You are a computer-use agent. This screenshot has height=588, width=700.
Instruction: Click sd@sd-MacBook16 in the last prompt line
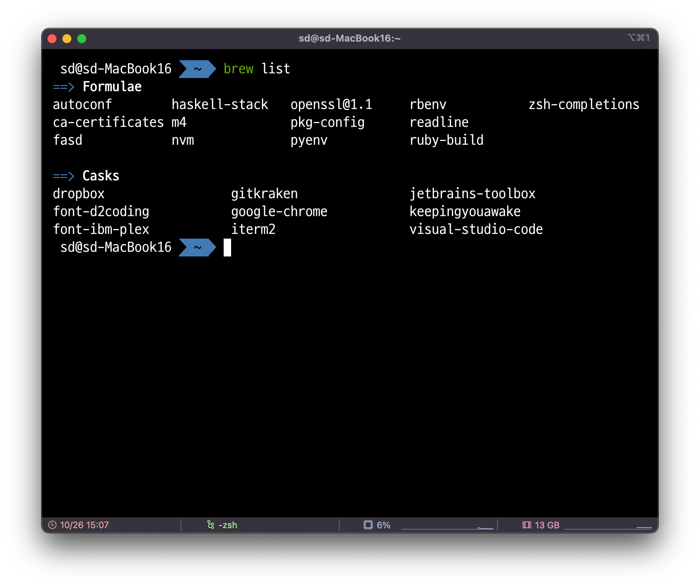pos(116,247)
